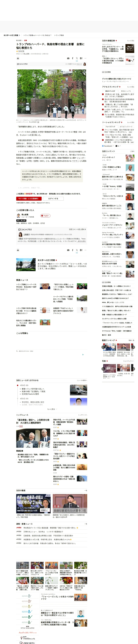Viewport: 138px width, 644px height.
Task: Open フロントランナー series thumbnail
Action: (x=130, y=49)
